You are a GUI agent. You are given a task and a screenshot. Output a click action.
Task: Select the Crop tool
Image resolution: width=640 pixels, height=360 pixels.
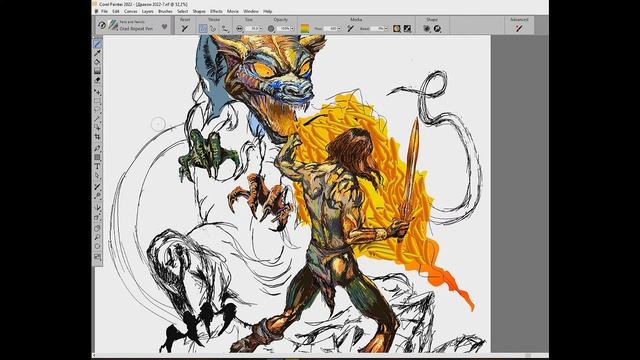pyautogui.click(x=97, y=137)
